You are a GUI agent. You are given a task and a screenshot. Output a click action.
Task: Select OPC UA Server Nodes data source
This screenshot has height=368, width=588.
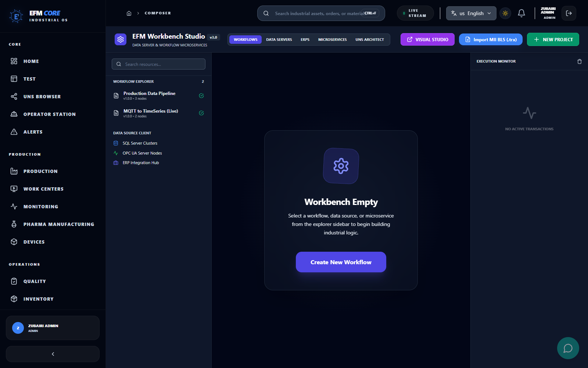tap(142, 153)
